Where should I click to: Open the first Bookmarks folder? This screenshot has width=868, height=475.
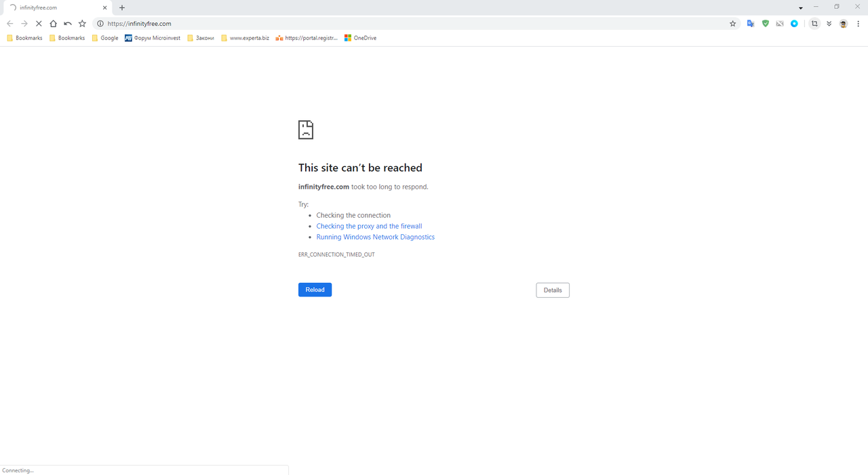pos(24,38)
